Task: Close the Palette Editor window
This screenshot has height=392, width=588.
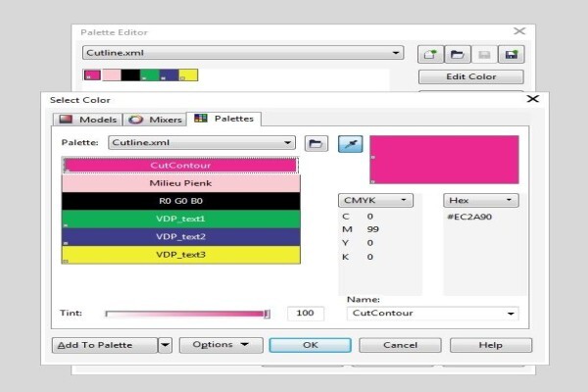Action: pos(519,31)
